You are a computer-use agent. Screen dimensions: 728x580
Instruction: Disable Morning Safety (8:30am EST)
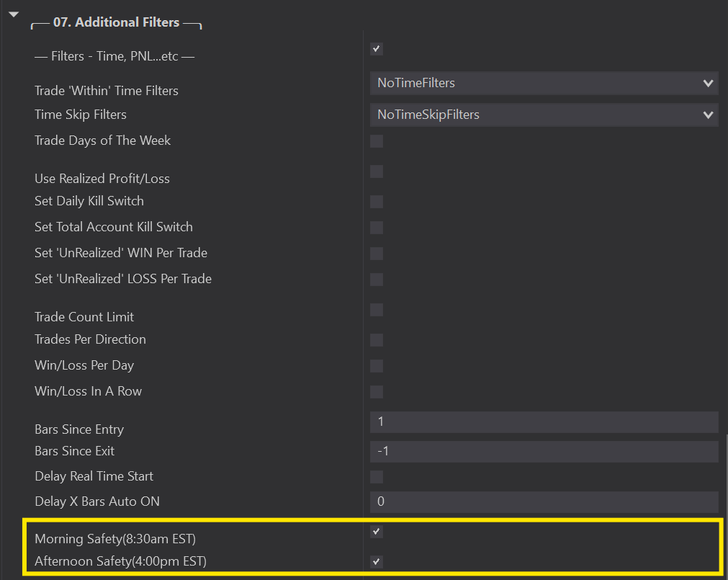click(x=377, y=532)
